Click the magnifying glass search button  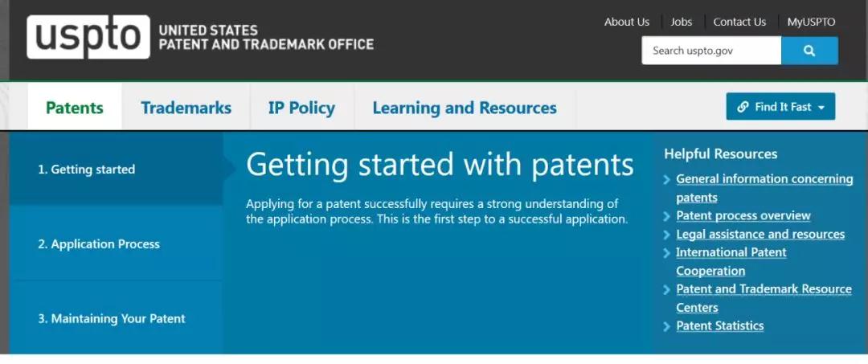tap(809, 51)
